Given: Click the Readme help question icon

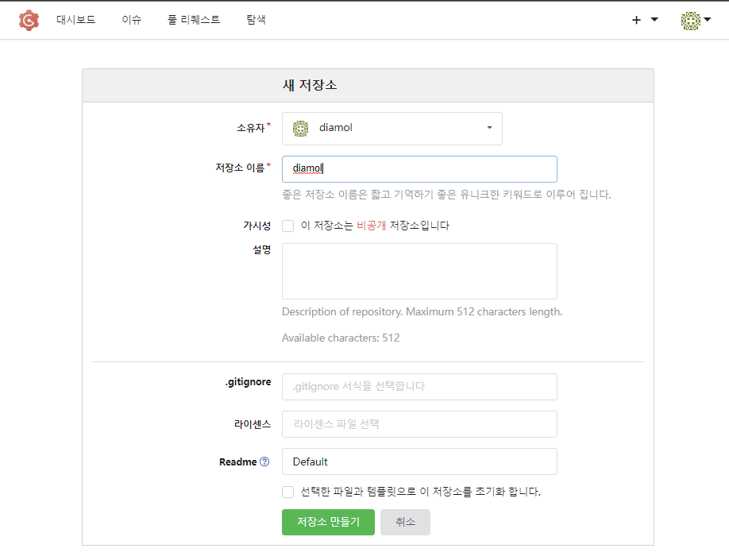Looking at the screenshot, I should click(264, 462).
